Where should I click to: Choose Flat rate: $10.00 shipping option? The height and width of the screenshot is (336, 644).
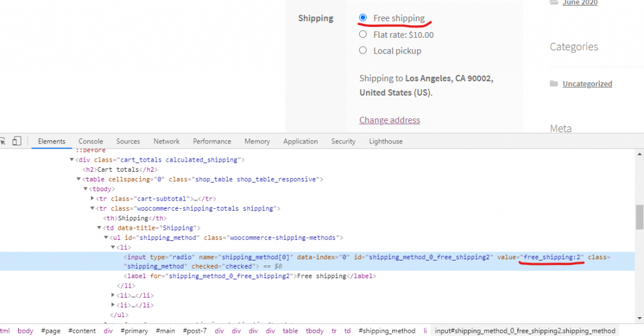pyautogui.click(x=363, y=35)
